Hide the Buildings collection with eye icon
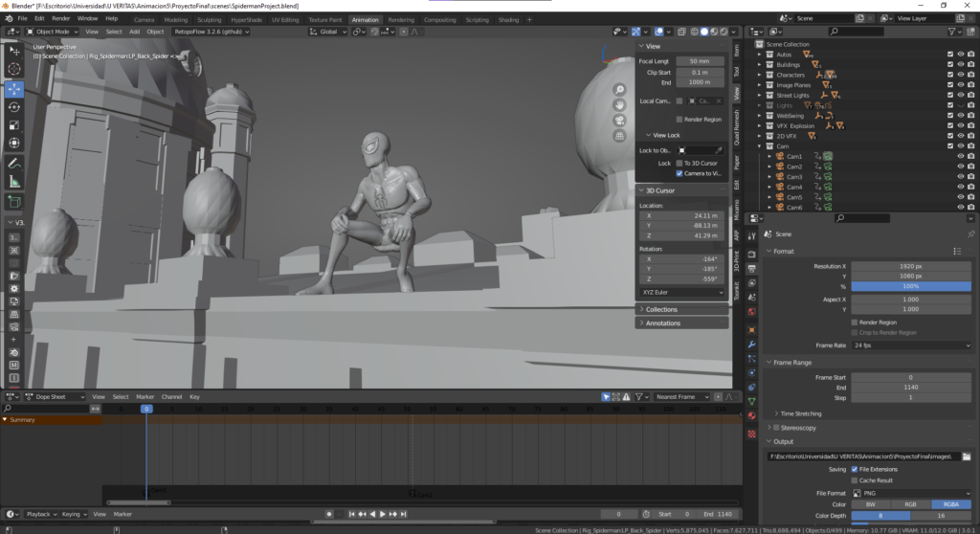 click(961, 64)
